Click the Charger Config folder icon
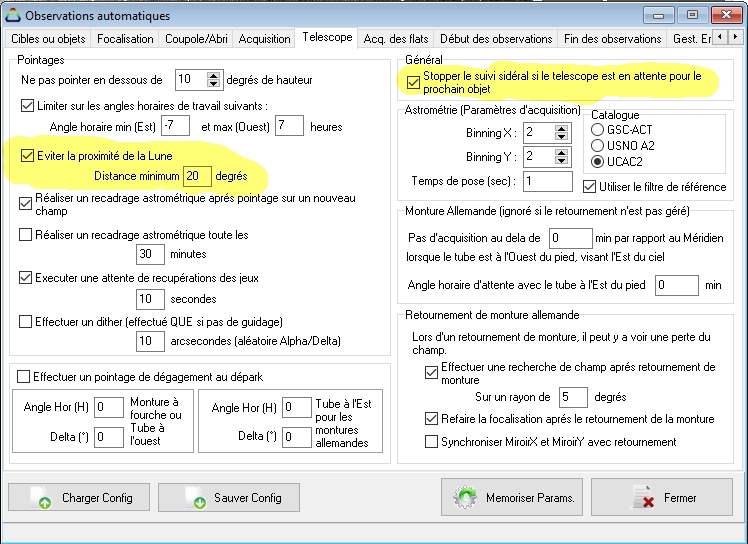748x544 pixels. point(39,498)
